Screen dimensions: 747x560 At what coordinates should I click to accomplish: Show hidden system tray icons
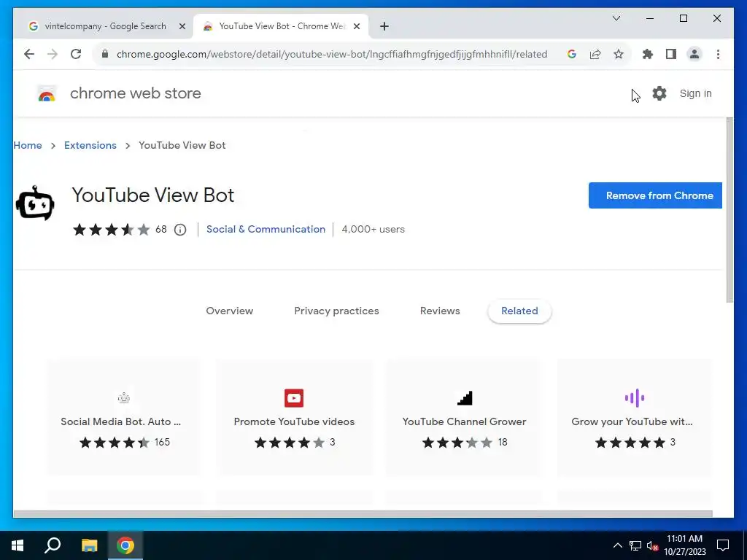click(617, 545)
